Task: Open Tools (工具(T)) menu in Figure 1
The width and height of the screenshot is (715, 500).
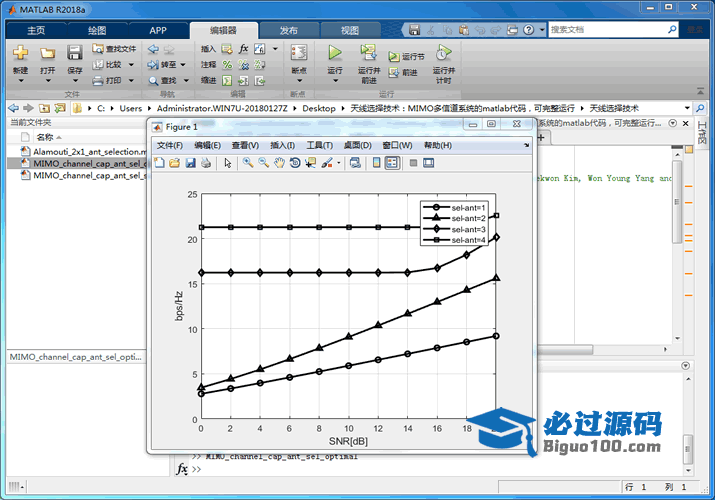Action: 319,145
